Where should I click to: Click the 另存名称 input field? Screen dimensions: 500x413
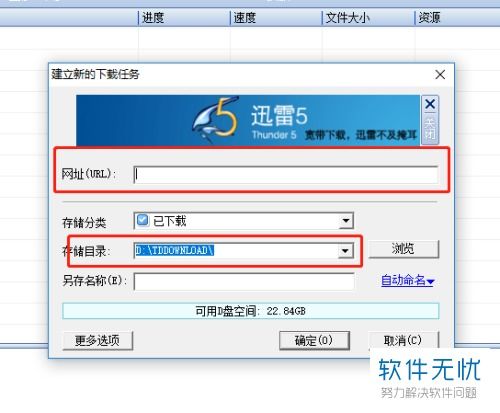pyautogui.click(x=244, y=282)
